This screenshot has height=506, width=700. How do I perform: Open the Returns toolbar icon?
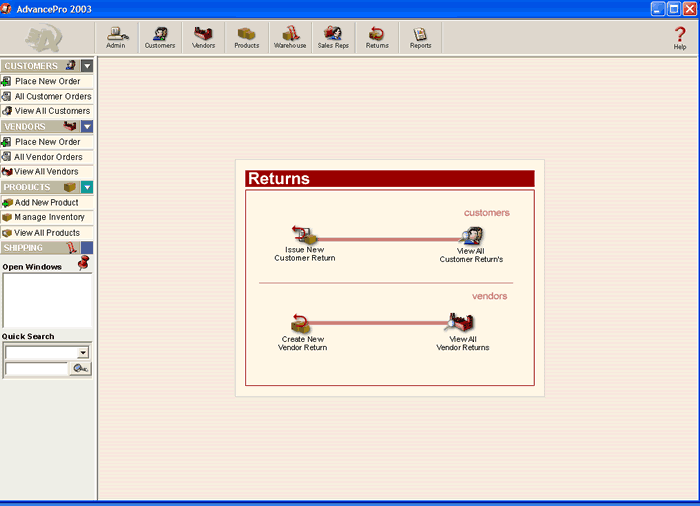(377, 38)
